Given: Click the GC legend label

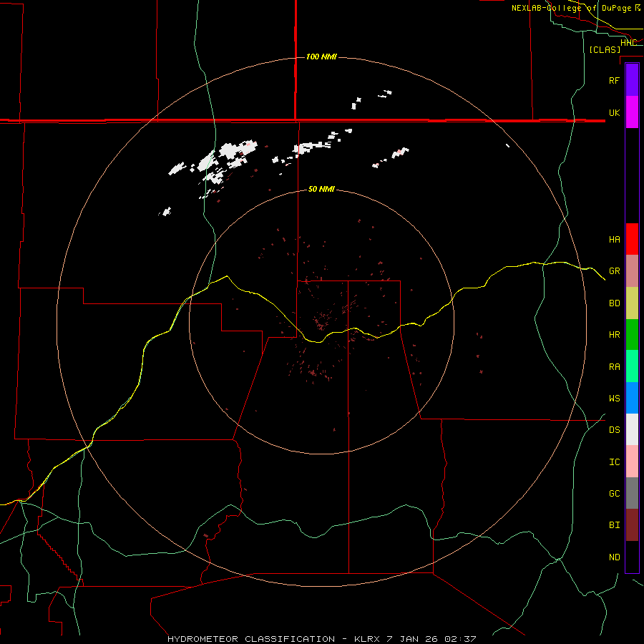Looking at the screenshot, I should click(614, 494).
